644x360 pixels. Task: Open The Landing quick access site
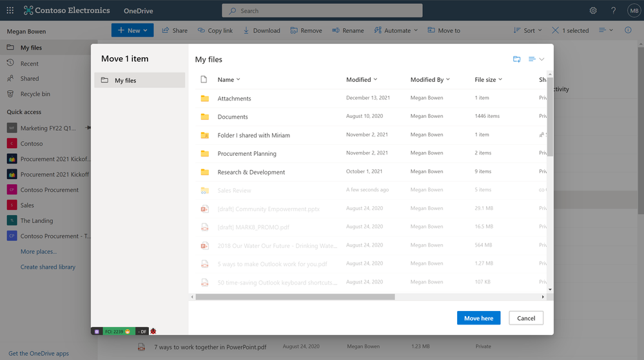pos(37,221)
